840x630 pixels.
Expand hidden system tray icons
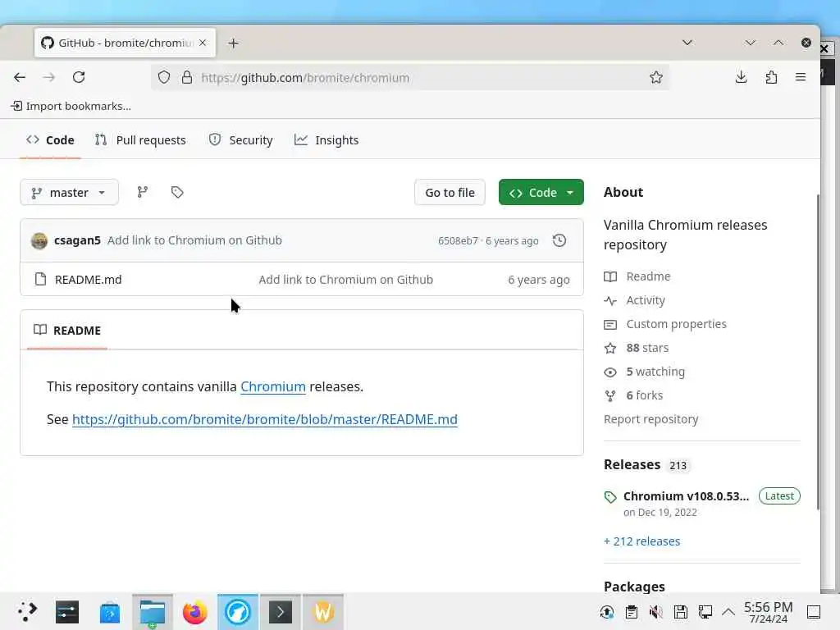tap(728, 612)
